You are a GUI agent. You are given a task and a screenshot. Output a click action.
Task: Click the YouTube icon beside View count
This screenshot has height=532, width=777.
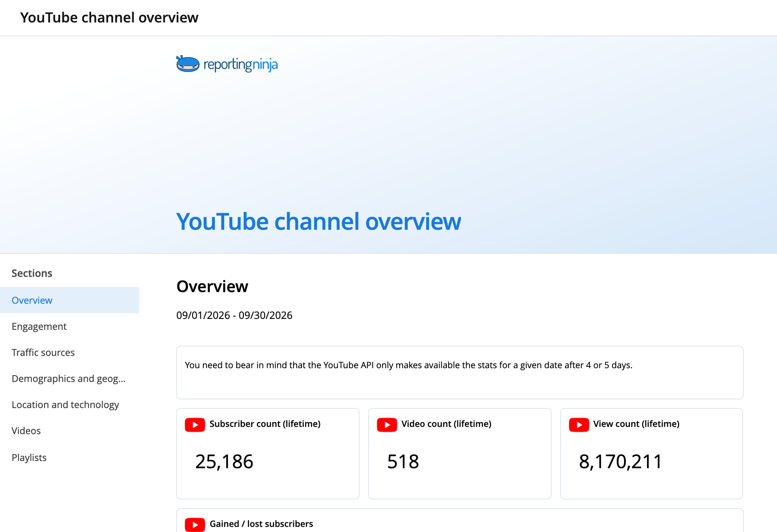(x=579, y=425)
